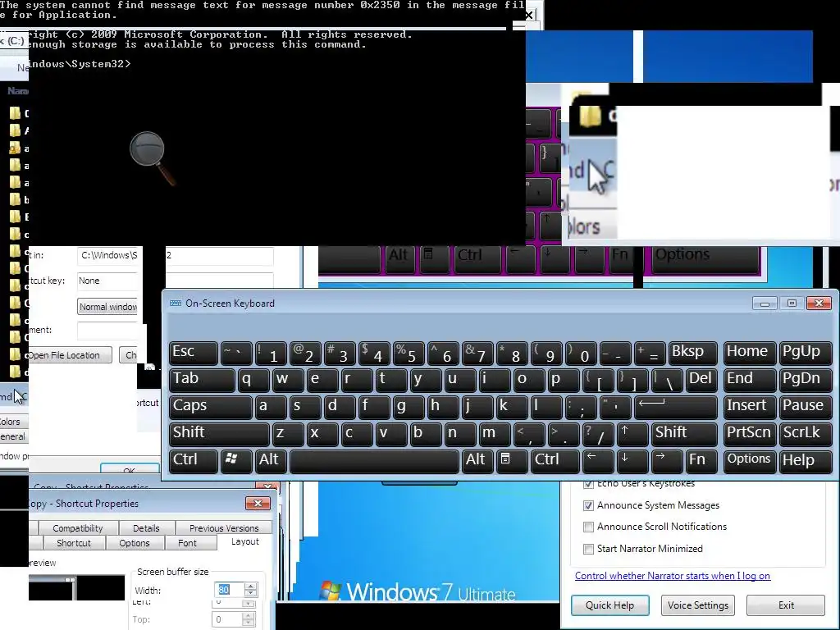Click the Del key
Screen dimensions: 840x630
[x=701, y=380]
